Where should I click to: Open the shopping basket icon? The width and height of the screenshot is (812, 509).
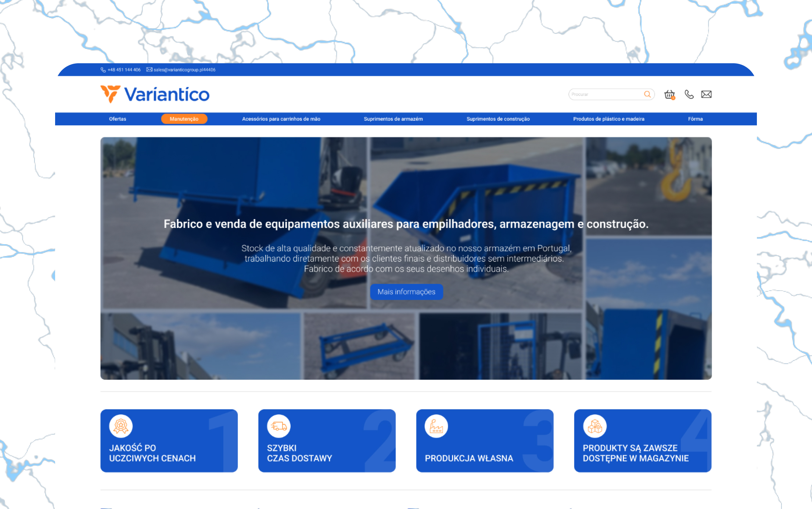(669, 95)
